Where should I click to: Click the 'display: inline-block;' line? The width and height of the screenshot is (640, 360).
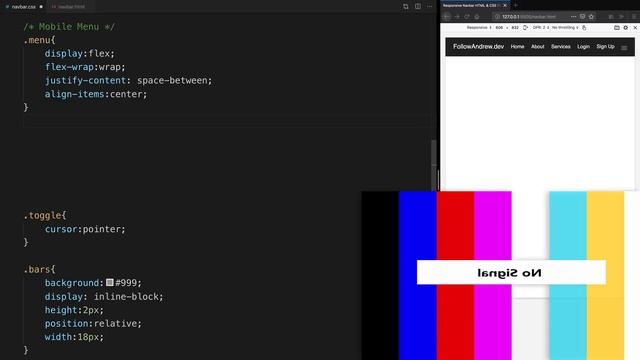pyautogui.click(x=104, y=296)
